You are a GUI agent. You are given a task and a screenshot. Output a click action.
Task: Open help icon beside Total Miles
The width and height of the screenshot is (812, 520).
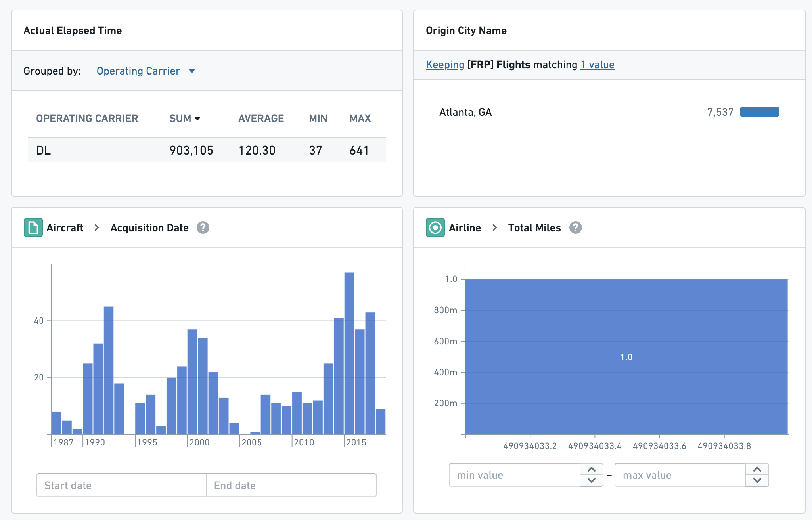point(576,227)
